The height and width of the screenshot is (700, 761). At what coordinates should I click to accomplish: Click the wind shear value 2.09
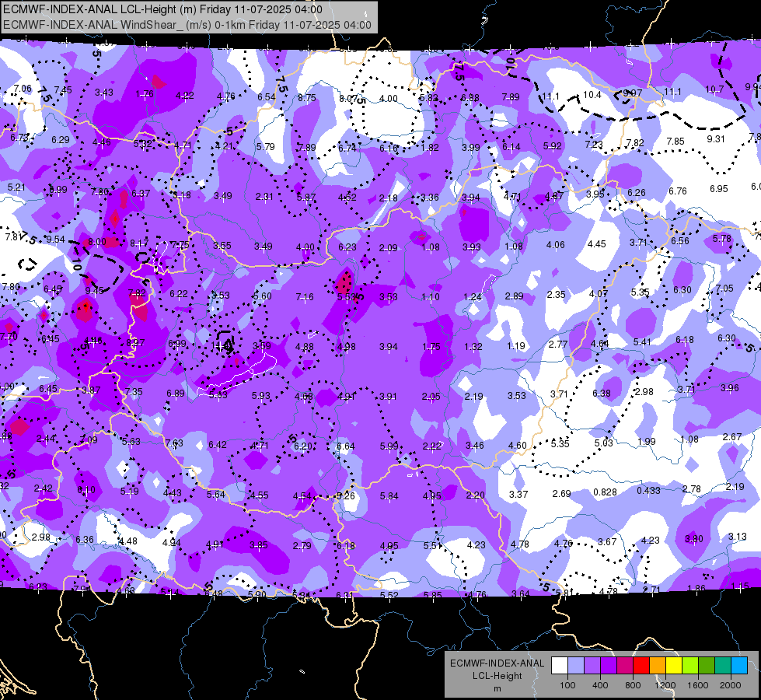[388, 248]
